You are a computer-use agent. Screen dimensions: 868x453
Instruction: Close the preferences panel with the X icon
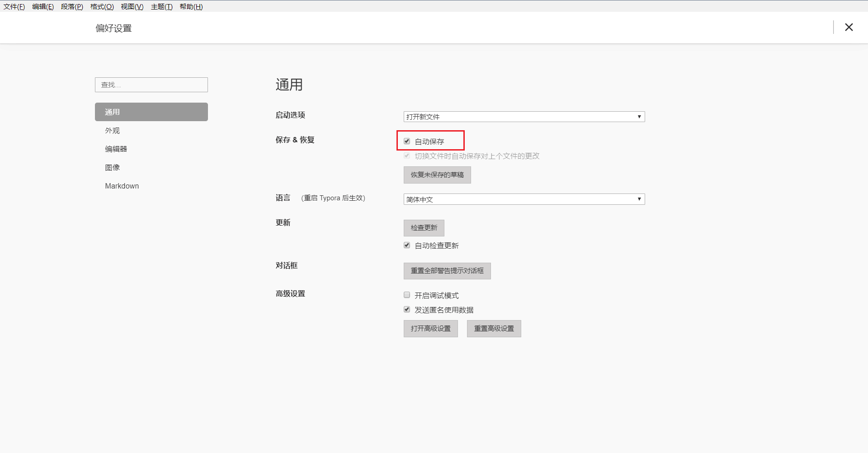pyautogui.click(x=849, y=28)
